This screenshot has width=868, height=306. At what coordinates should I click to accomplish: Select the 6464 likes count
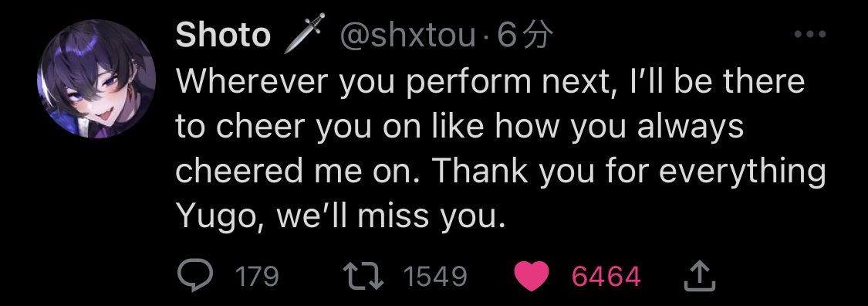pyautogui.click(x=606, y=277)
